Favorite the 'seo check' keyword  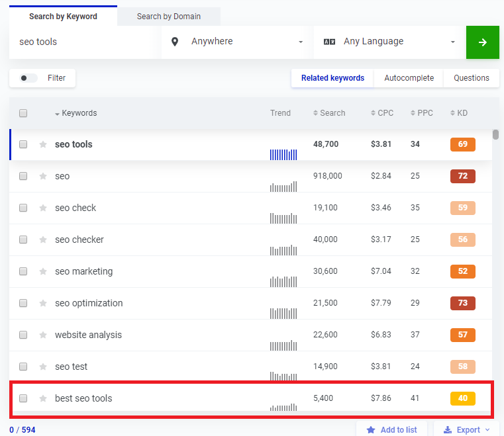coord(43,208)
